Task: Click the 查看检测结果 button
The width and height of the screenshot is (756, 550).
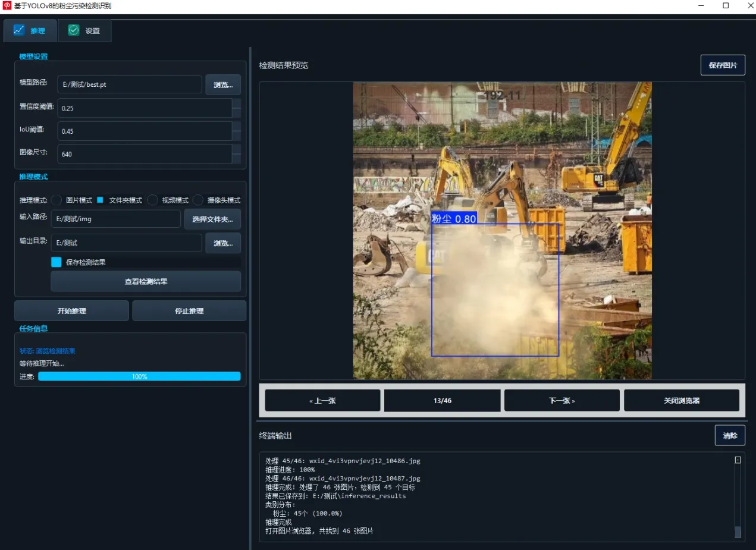Action: pos(146,281)
